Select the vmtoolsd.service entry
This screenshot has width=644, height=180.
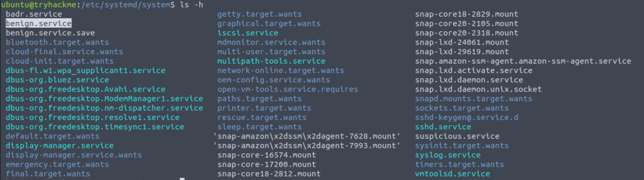[x=452, y=174]
